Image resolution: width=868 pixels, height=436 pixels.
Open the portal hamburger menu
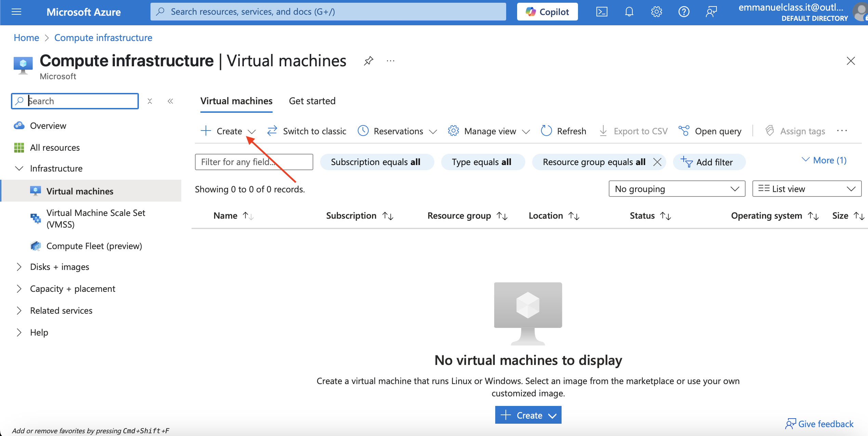pos(16,12)
